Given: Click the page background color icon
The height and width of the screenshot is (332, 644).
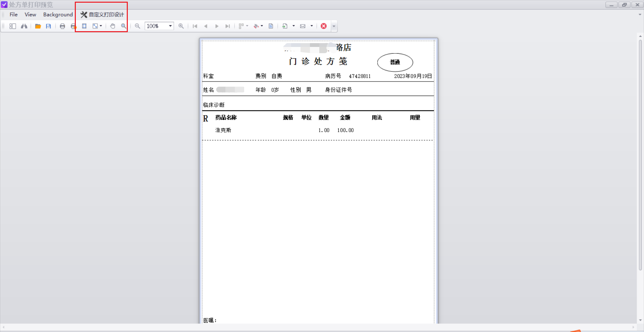Looking at the screenshot, I should [256, 26].
